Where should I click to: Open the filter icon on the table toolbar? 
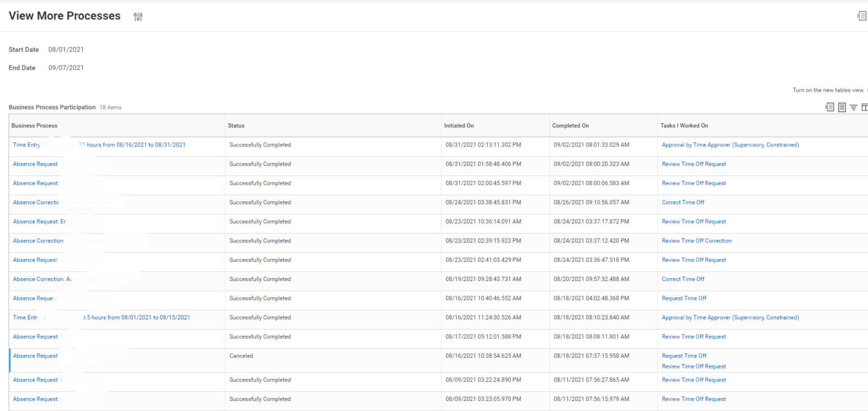click(853, 107)
